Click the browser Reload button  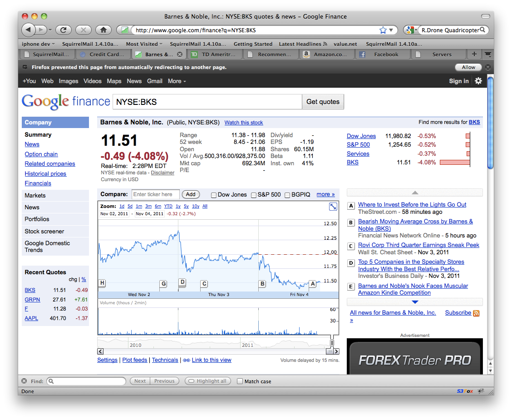63,30
